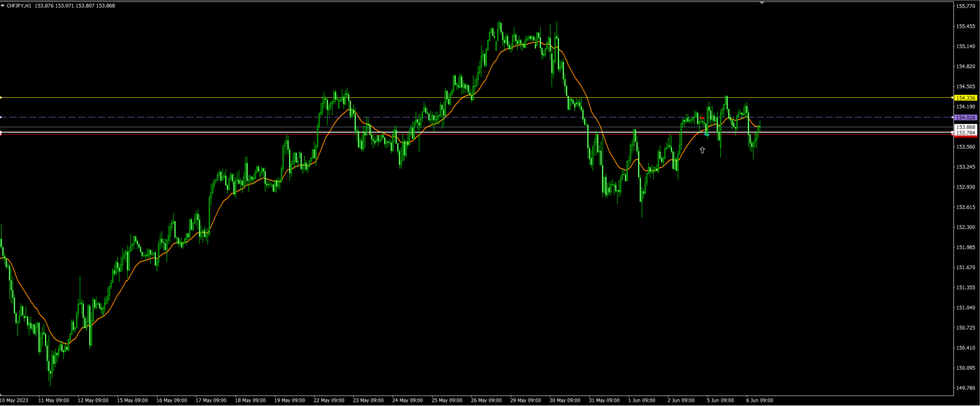Click the 10 May 2023 date label

[14, 400]
